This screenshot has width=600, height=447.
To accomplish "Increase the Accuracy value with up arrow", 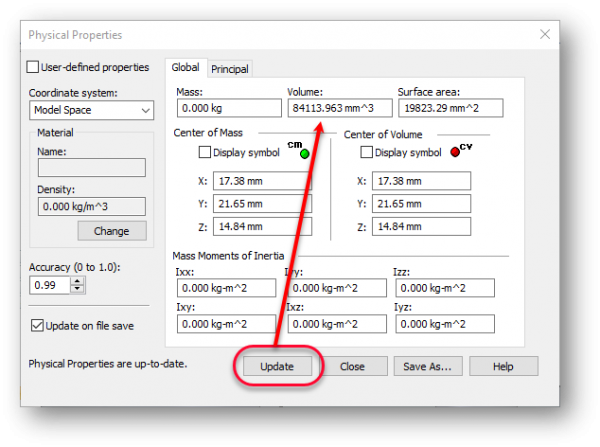I will click(x=78, y=281).
